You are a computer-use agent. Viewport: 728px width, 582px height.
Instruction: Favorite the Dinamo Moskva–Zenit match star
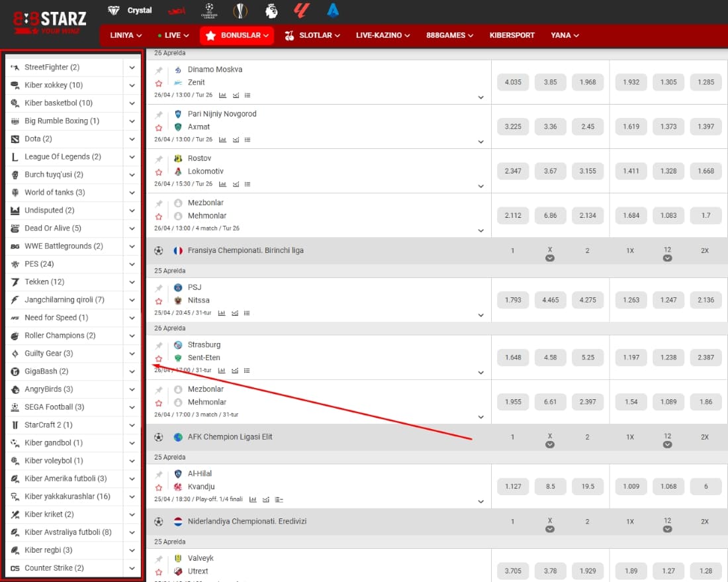pos(159,83)
